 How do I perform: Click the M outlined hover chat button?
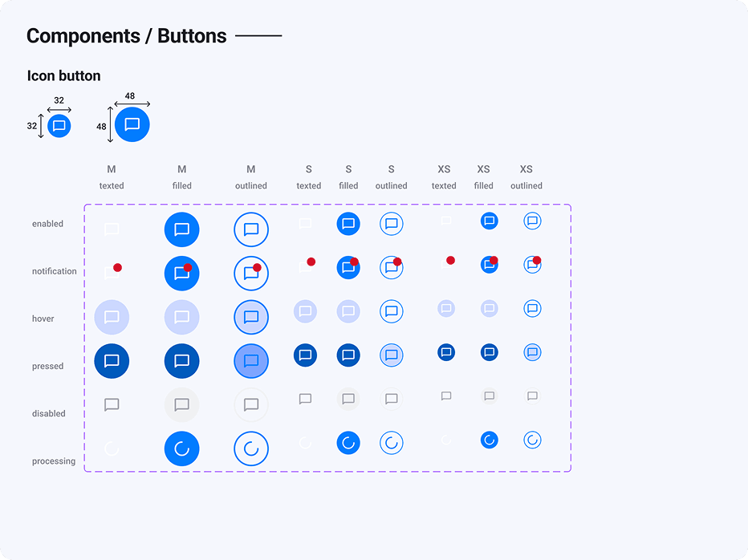point(251,317)
